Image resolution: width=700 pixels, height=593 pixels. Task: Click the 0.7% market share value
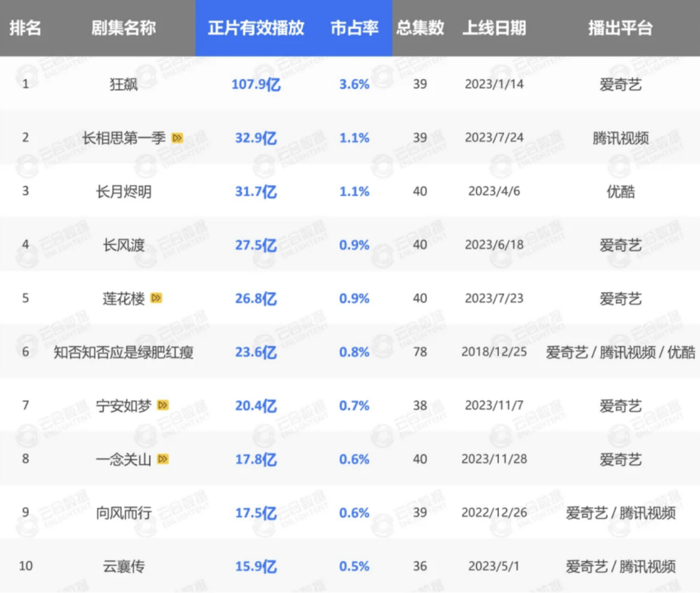(x=354, y=405)
